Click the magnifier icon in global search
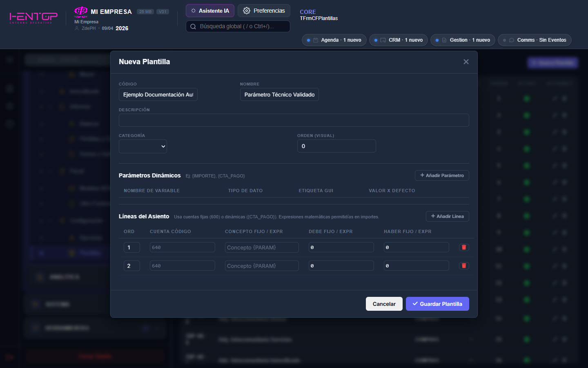 click(193, 26)
